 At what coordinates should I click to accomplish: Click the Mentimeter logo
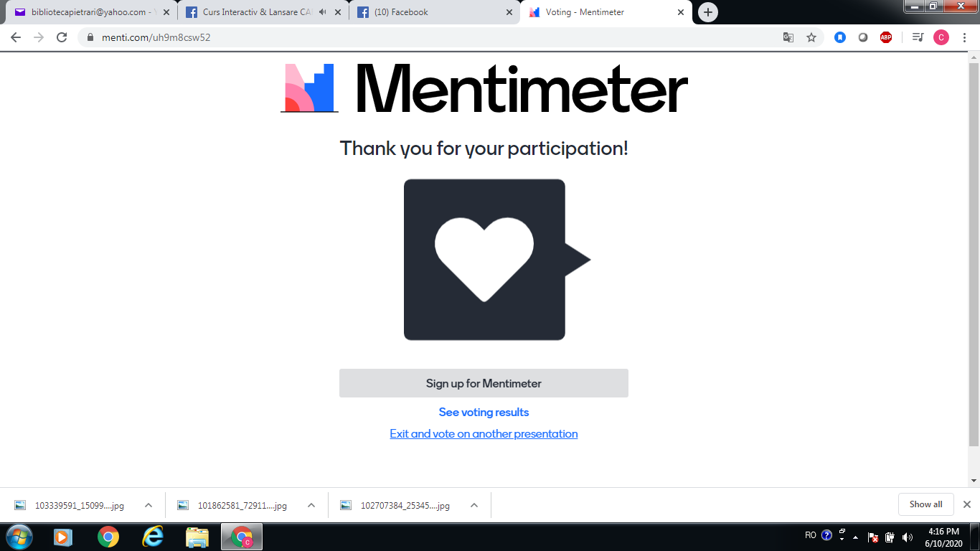pyautogui.click(x=484, y=88)
